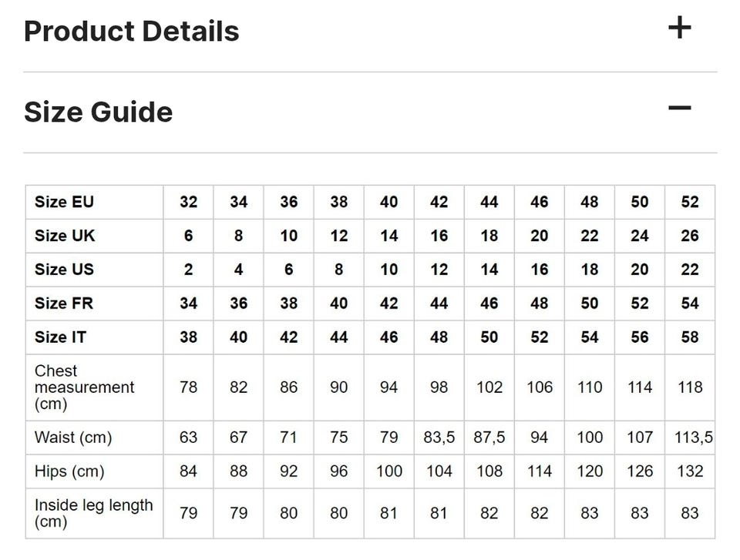This screenshot has width=740, height=560.
Task: Click the 87,5 waist value cell
Action: point(489,438)
